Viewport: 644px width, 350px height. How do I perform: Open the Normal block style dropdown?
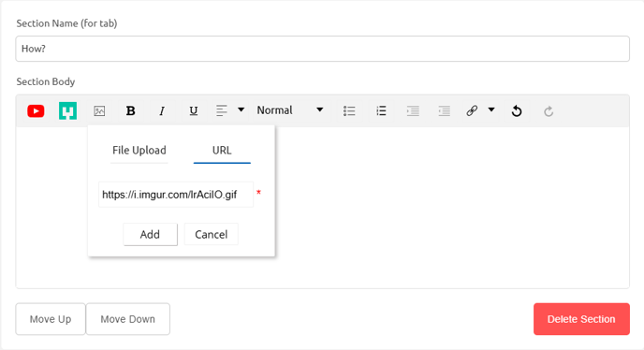[290, 110]
